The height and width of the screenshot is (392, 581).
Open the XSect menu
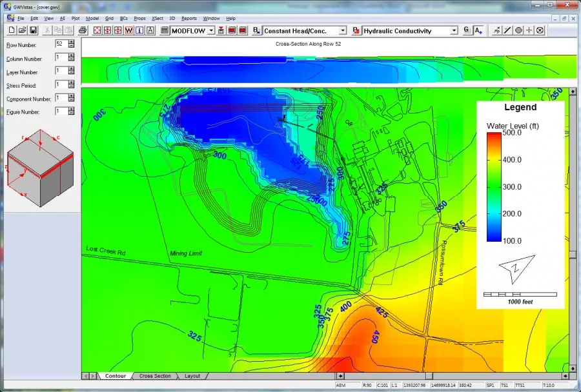click(157, 18)
